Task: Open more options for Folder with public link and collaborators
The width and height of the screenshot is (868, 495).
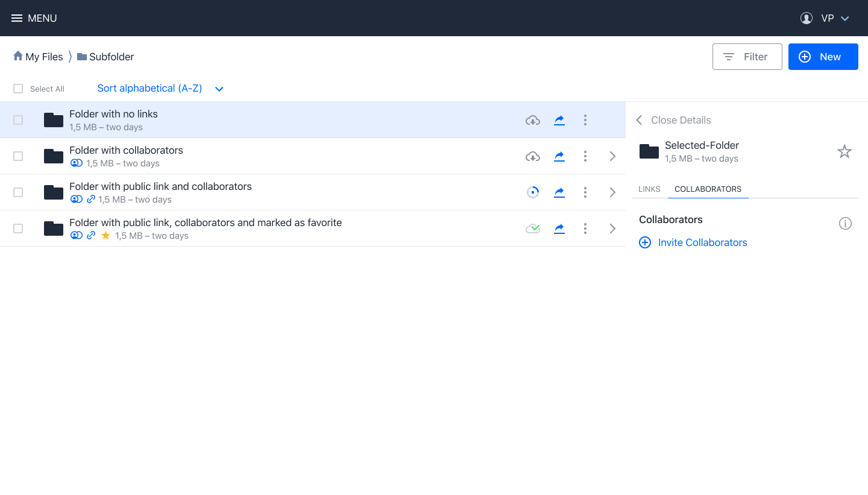Action: click(585, 192)
